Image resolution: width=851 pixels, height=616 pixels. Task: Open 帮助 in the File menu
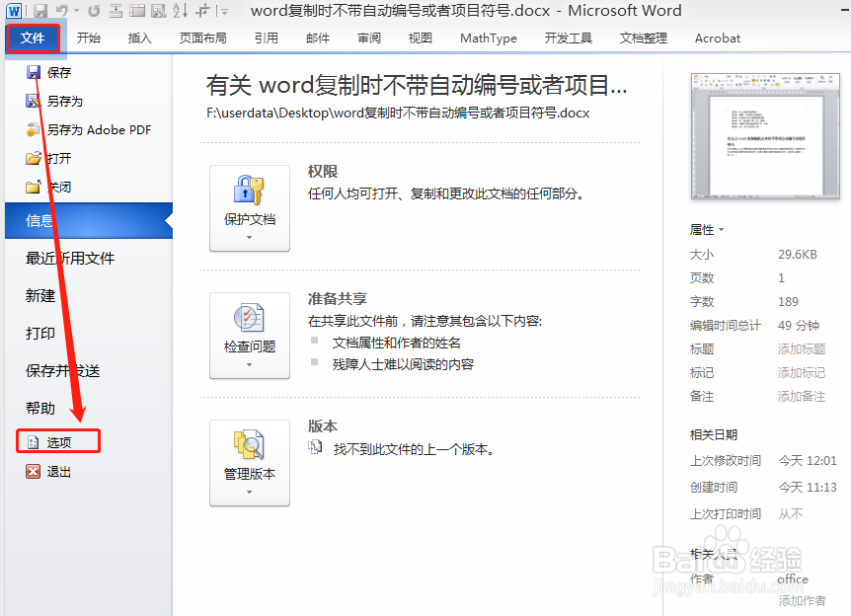pos(40,408)
